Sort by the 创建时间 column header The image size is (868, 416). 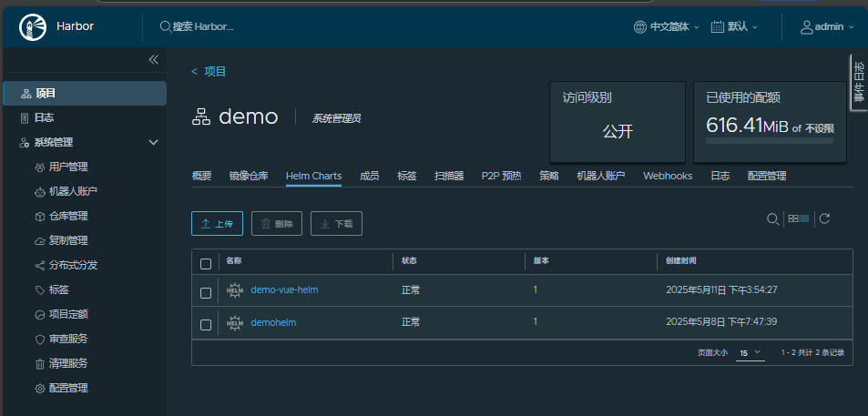pyautogui.click(x=681, y=260)
